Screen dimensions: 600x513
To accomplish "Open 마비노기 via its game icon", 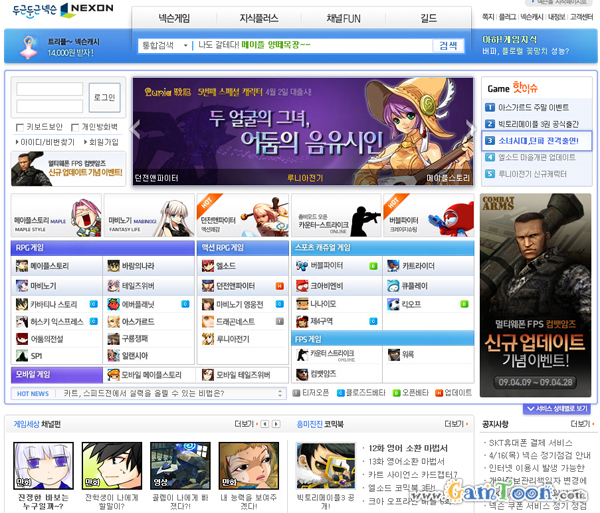I will click(x=21, y=285).
